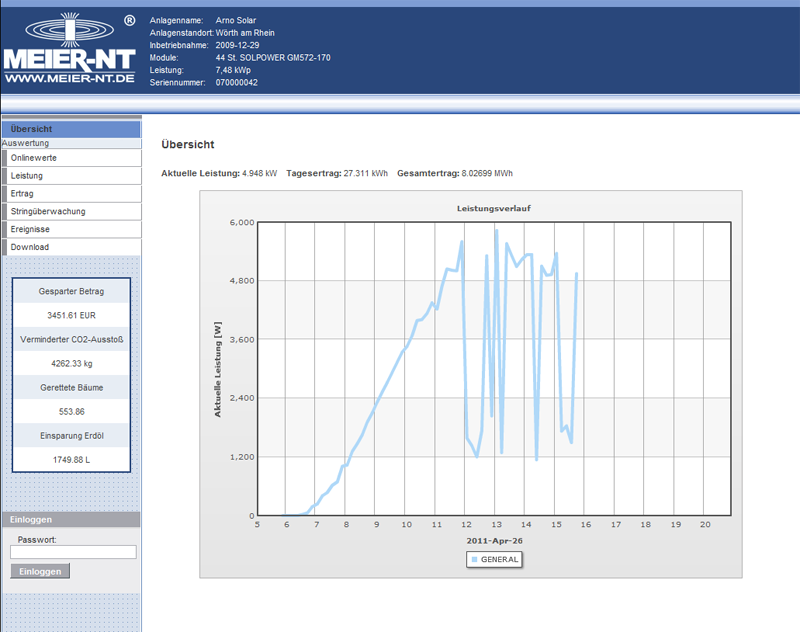Click the Einsparung Erdöl label
The image size is (800, 632).
pos(72,436)
